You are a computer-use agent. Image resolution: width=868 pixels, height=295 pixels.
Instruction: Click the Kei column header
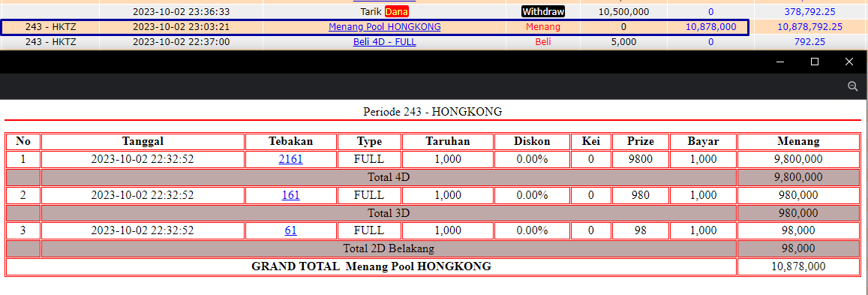point(590,142)
